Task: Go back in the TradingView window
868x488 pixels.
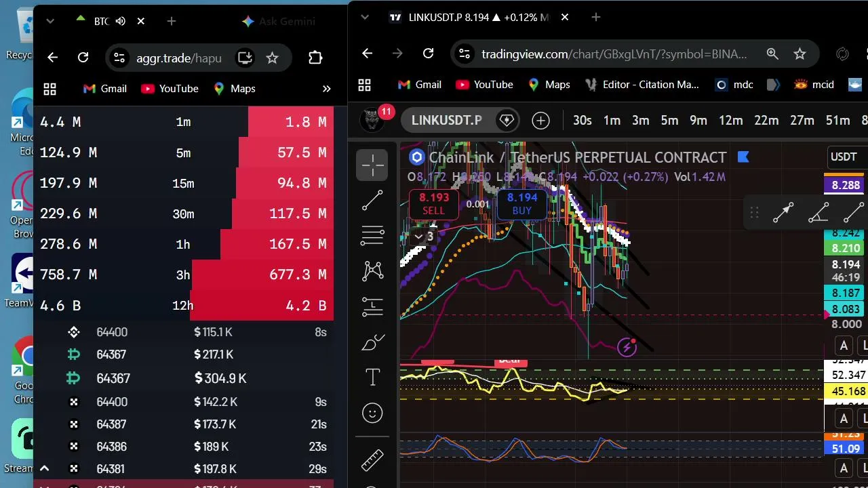Action: (x=367, y=54)
